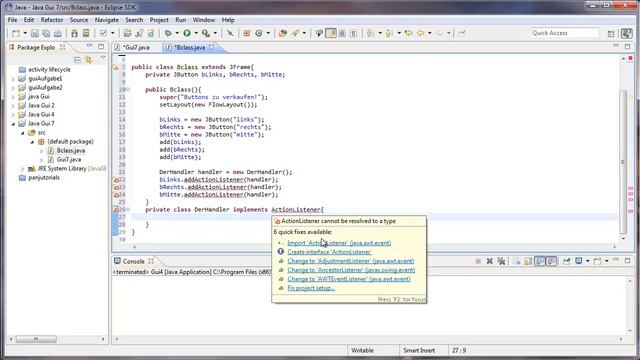
Task: Select the Java perspective icon
Action: click(x=627, y=33)
